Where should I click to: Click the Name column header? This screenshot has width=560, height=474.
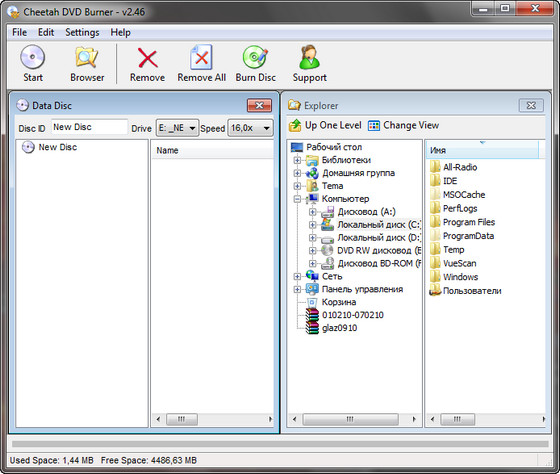pos(212,150)
